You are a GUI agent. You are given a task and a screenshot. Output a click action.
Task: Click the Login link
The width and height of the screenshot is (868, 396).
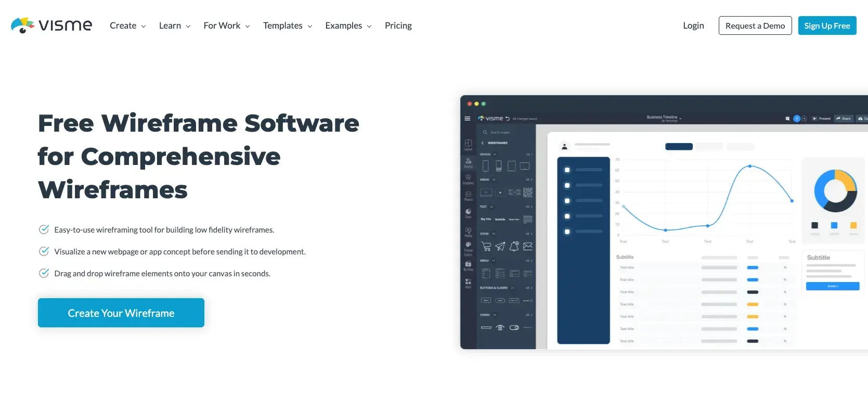693,25
